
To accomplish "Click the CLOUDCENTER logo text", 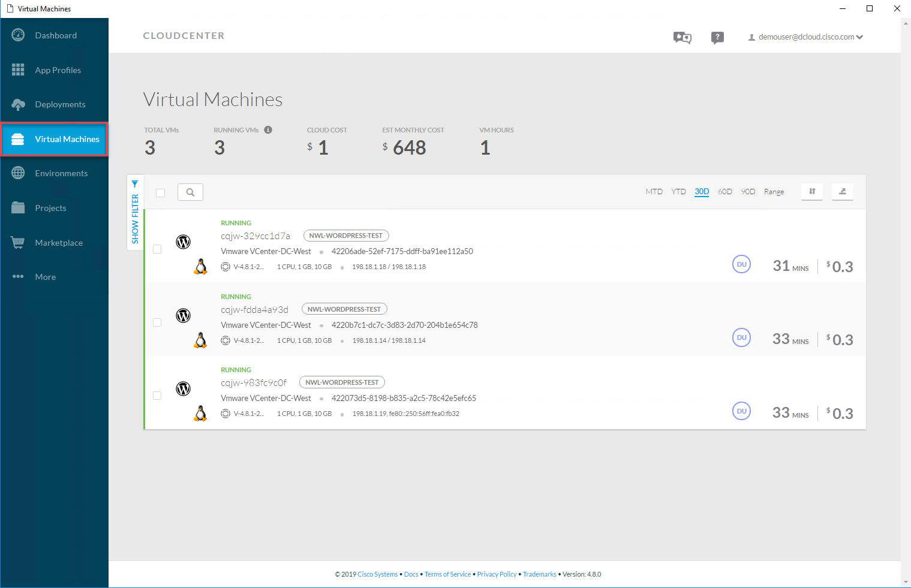I will point(184,36).
